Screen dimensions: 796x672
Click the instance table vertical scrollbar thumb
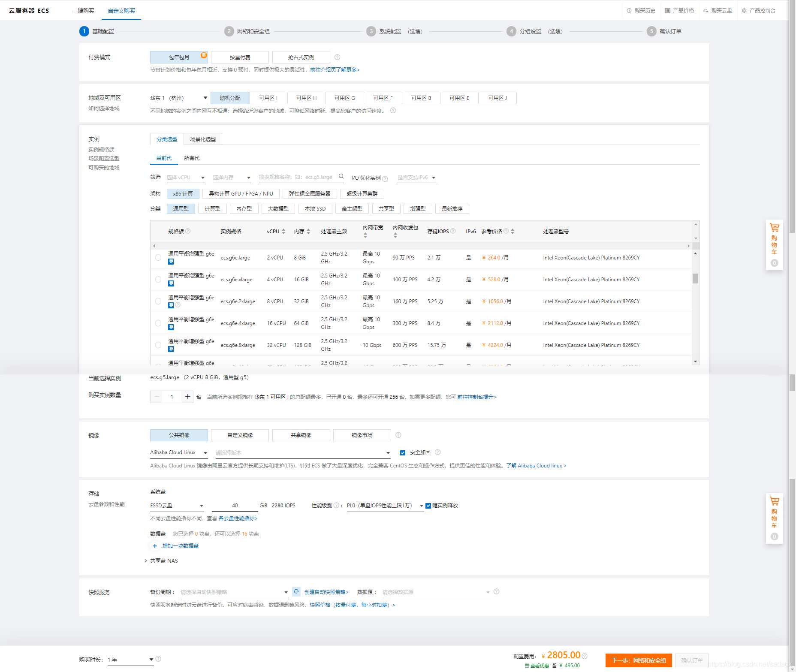695,279
